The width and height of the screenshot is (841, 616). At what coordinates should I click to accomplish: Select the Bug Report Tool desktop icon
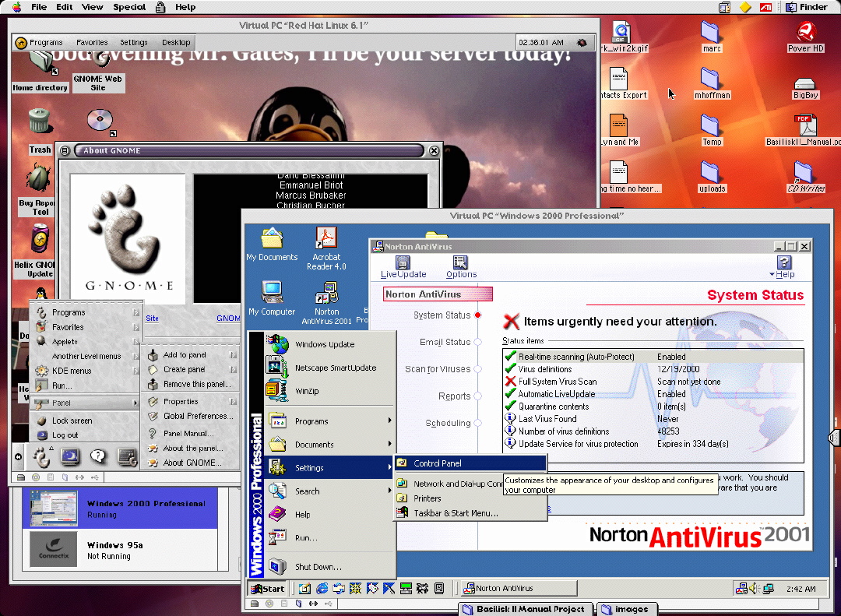pyautogui.click(x=37, y=191)
